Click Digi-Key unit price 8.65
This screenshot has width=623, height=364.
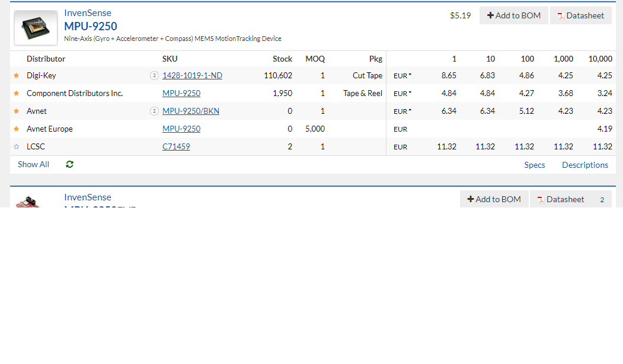tap(449, 75)
